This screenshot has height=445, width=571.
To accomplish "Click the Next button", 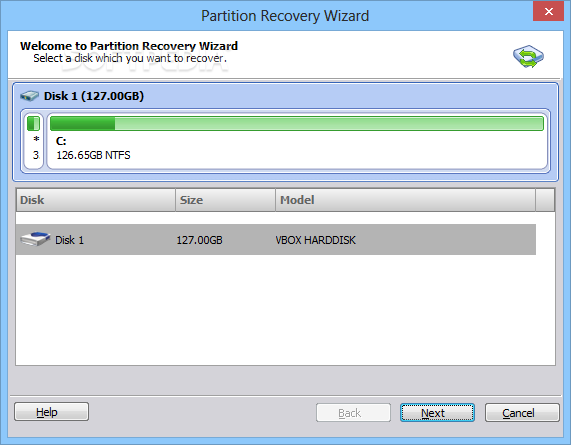I will tap(437, 413).
